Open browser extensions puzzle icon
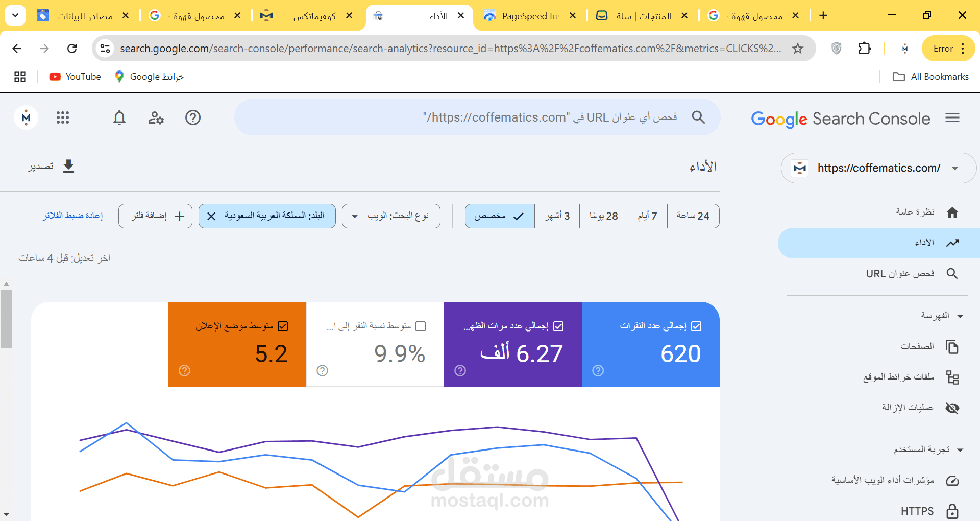 864,49
